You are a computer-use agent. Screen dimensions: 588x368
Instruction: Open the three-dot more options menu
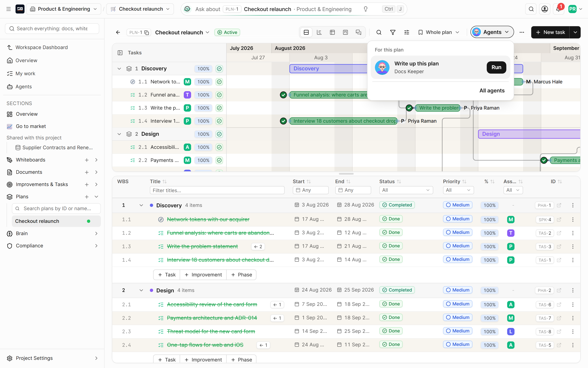click(x=522, y=32)
